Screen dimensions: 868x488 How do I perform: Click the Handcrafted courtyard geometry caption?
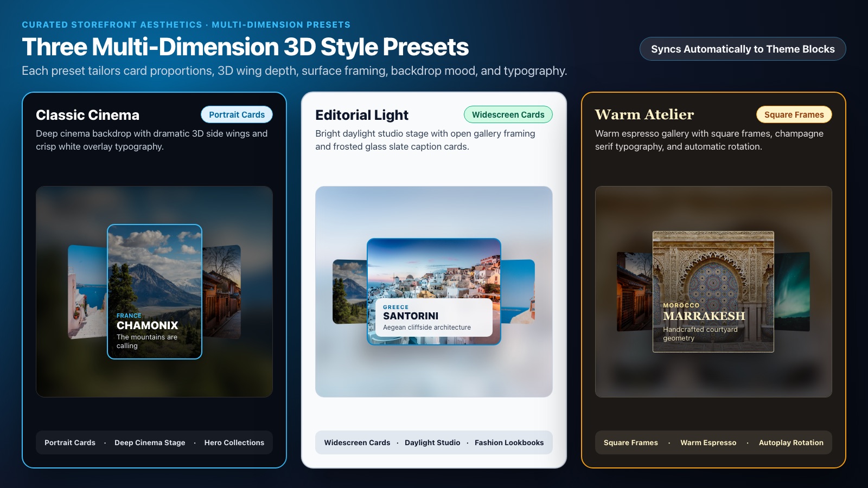click(x=700, y=333)
